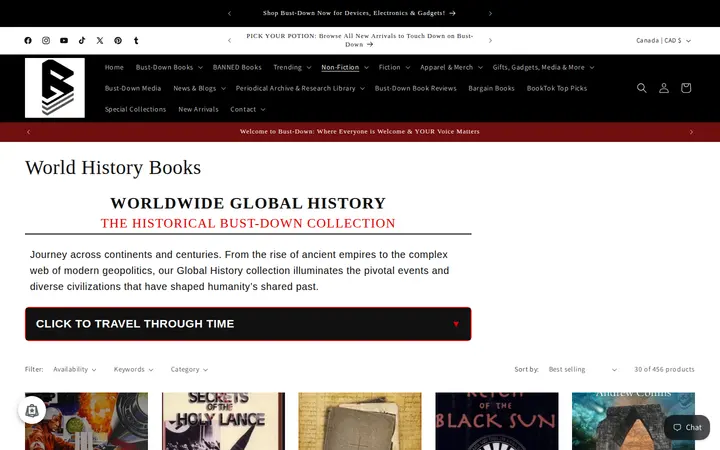Open the New Arrivals menu item
Viewport: 720px width, 450px height.
[x=198, y=109]
